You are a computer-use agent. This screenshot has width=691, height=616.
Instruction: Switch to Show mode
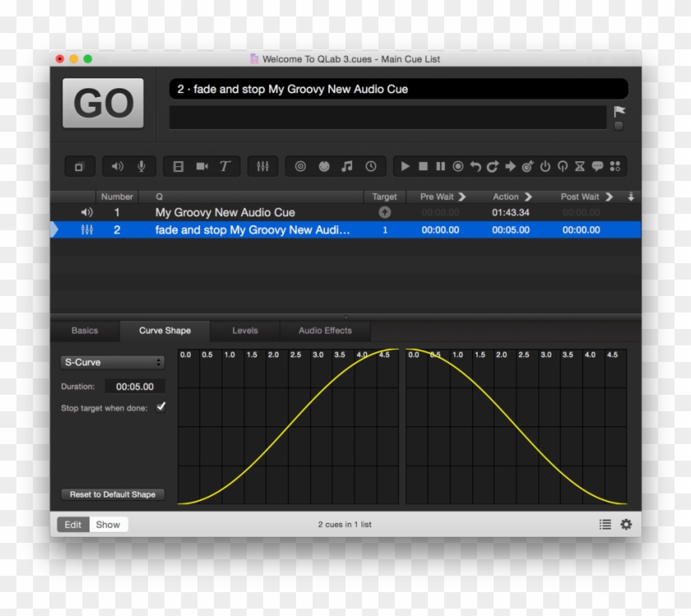(109, 525)
